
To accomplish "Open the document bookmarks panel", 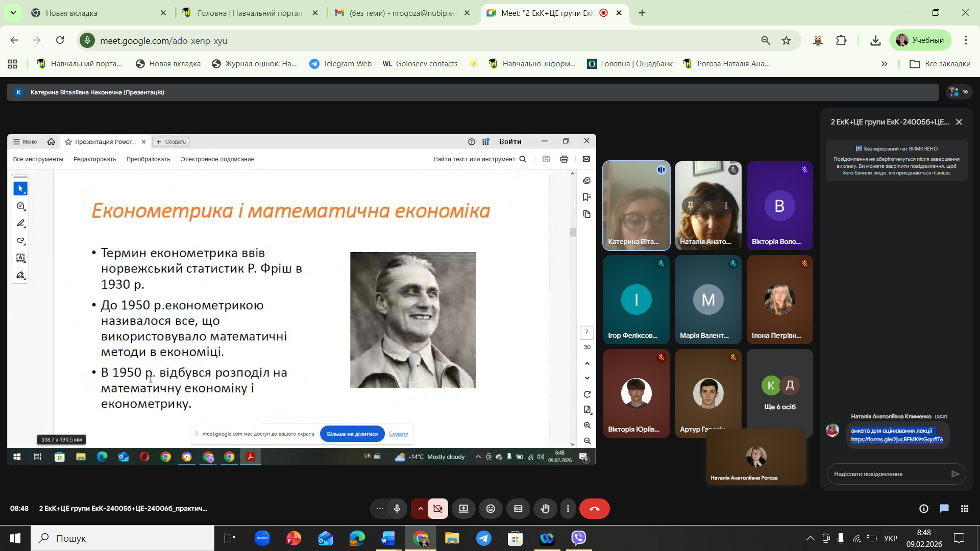I will click(587, 197).
